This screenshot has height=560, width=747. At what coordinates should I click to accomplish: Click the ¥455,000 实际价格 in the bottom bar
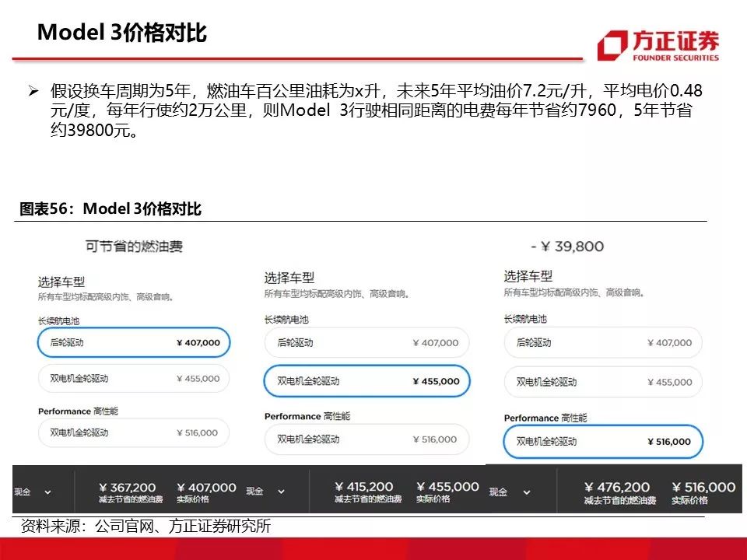[x=447, y=492]
